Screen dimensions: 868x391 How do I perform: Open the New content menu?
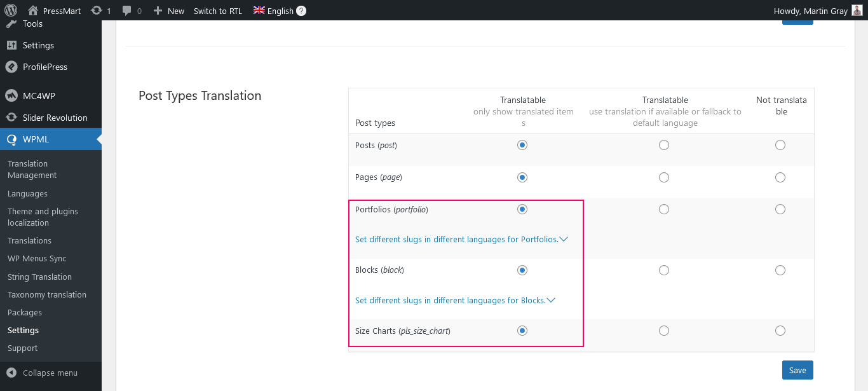[x=169, y=11]
